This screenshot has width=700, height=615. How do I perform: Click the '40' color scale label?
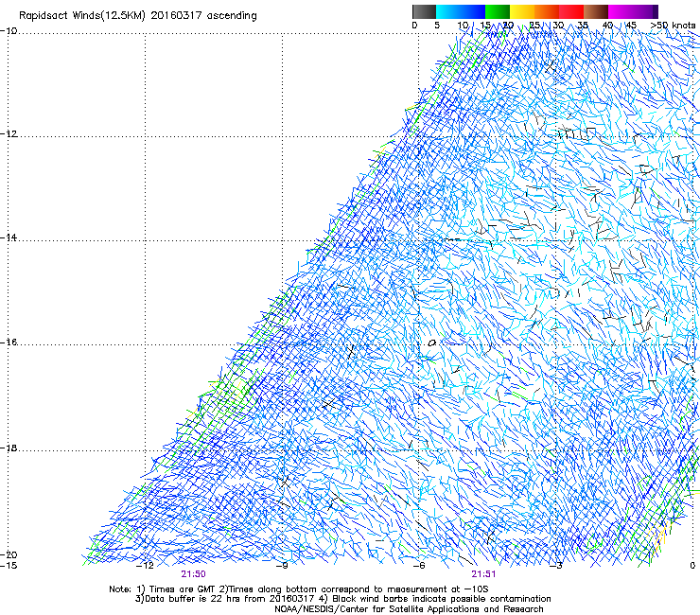pyautogui.click(x=607, y=26)
